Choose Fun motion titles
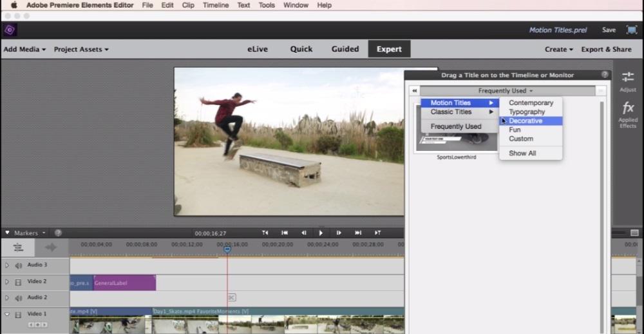The height and width of the screenshot is (334, 644). point(531,130)
